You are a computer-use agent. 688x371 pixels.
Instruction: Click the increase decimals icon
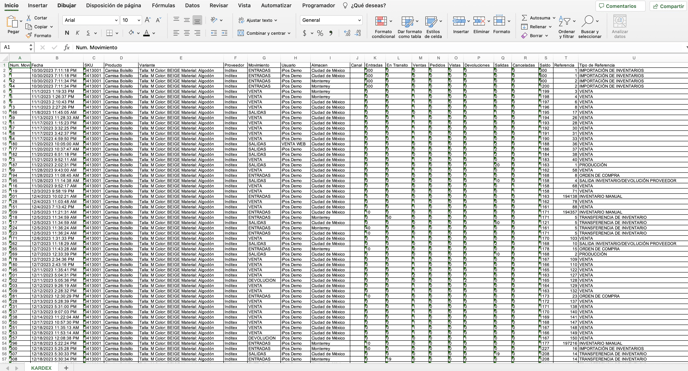pos(347,33)
